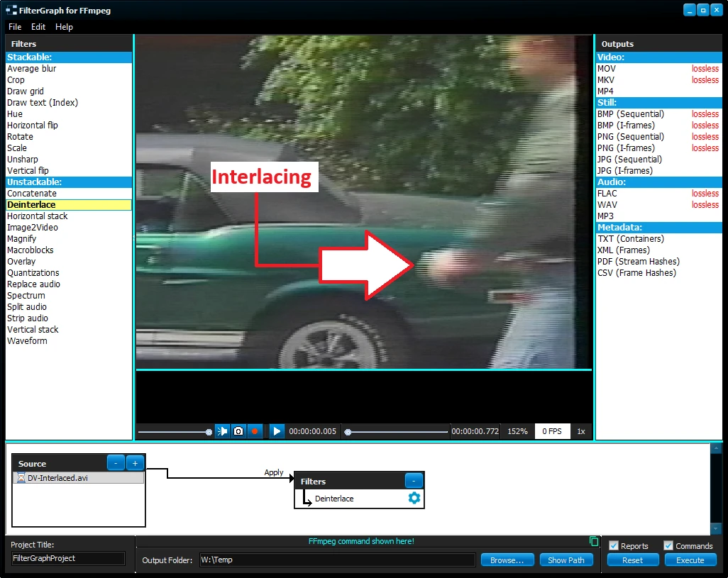Click the Browse... button

pos(507,560)
